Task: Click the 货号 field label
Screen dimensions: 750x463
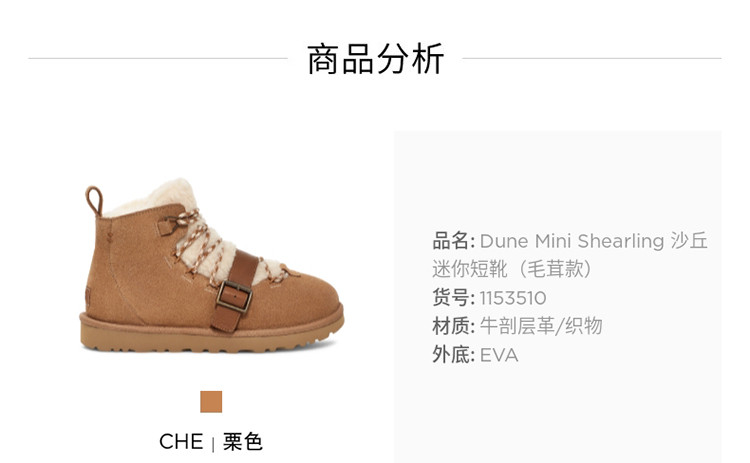Action: [x=453, y=298]
